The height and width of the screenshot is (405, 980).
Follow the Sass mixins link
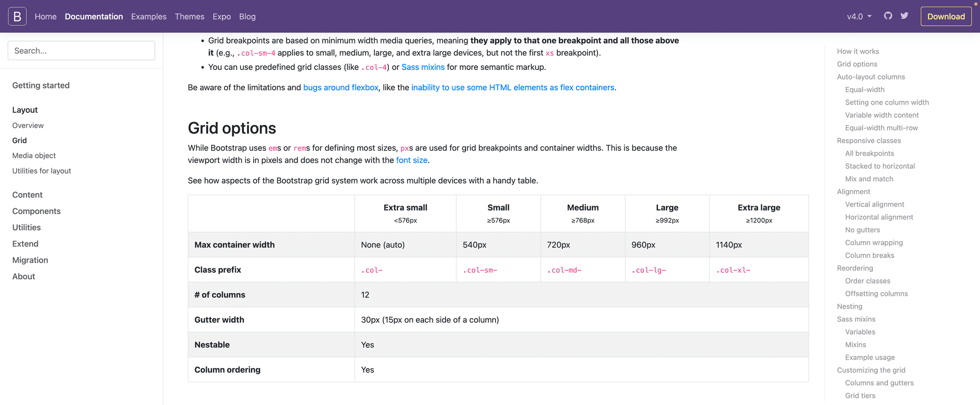(x=423, y=67)
